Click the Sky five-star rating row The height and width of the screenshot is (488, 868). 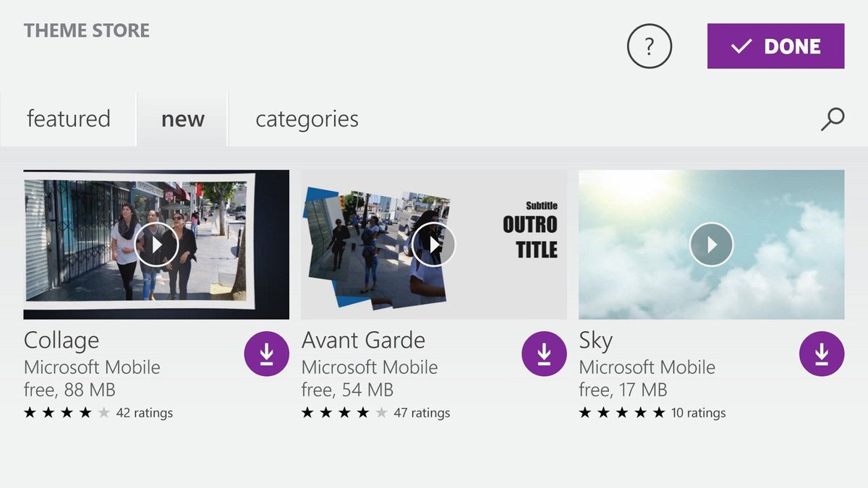(651, 412)
